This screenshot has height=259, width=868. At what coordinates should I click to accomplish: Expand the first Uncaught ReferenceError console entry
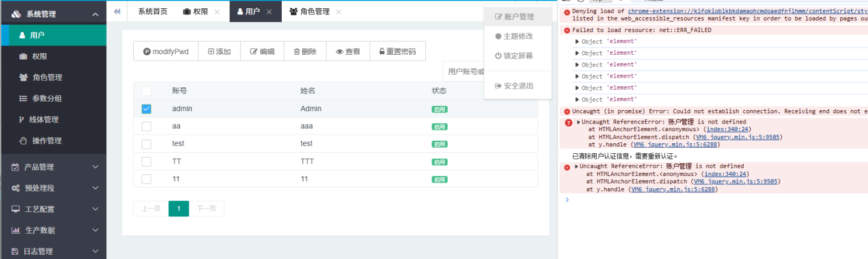click(x=578, y=122)
